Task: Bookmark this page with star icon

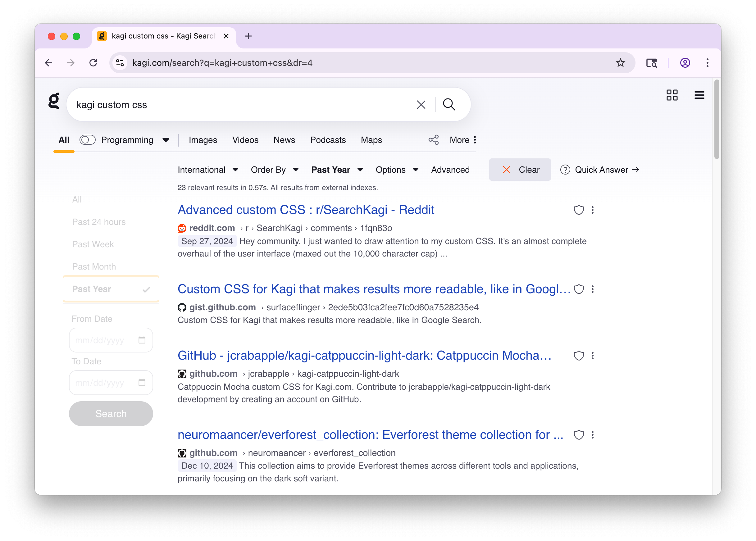Action: point(620,63)
